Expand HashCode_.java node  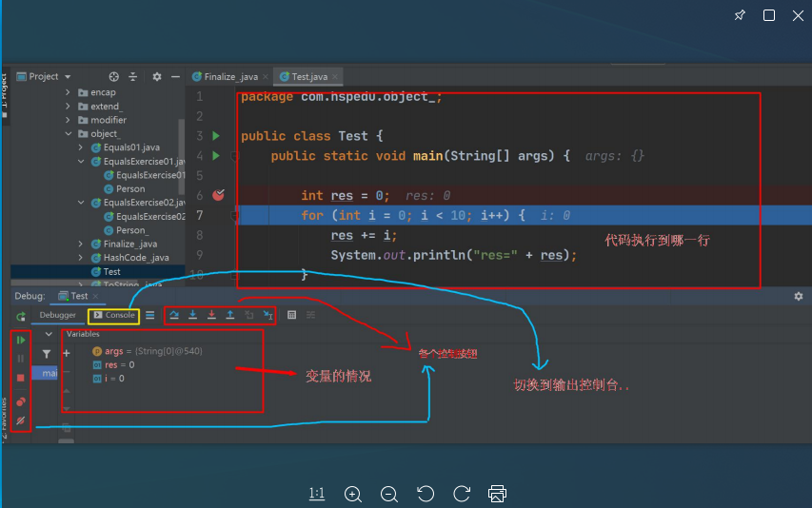[81, 258]
